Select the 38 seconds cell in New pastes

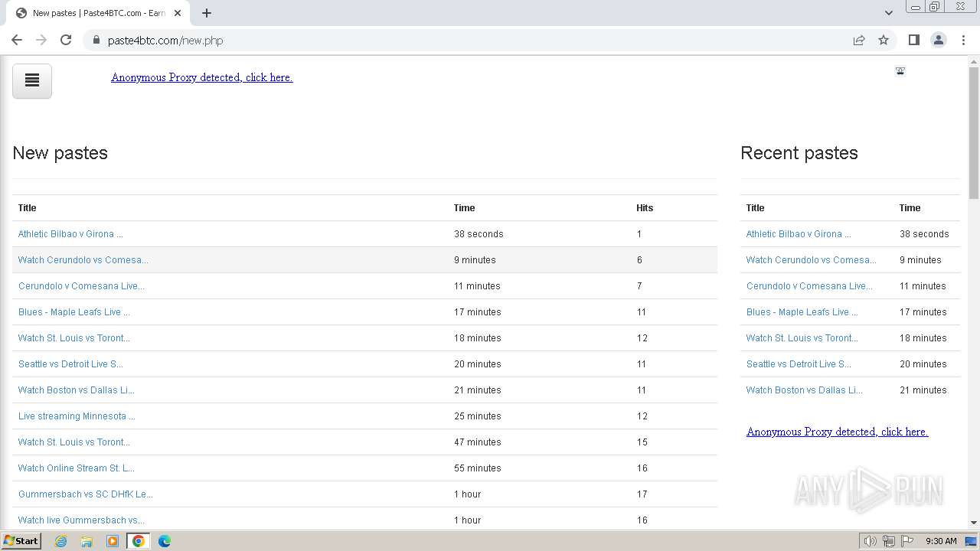click(x=479, y=234)
